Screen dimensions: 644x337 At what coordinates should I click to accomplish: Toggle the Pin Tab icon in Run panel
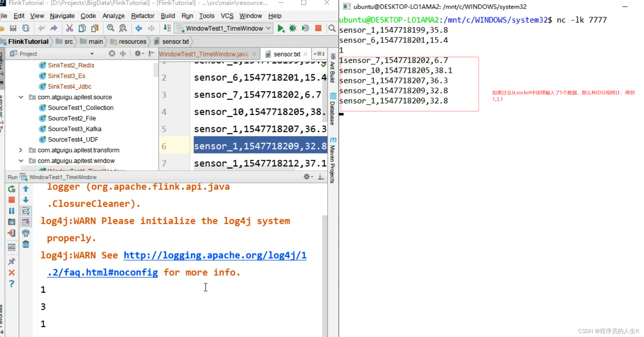(x=12, y=262)
